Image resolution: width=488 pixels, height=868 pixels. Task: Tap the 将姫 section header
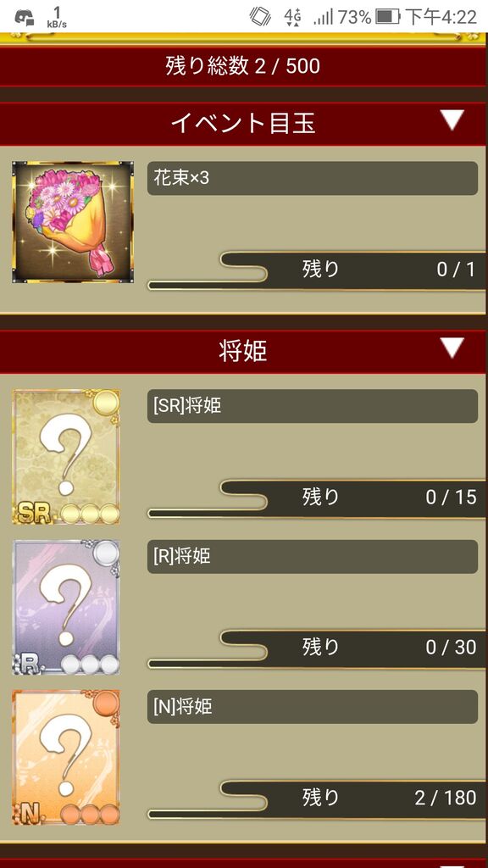coord(243,352)
